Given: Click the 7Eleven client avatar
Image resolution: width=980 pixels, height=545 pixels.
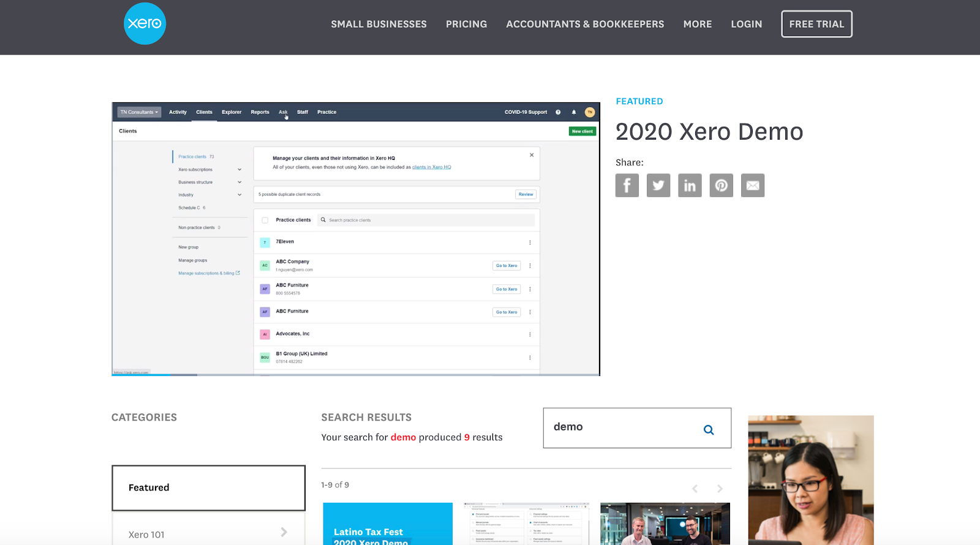Looking at the screenshot, I should tap(265, 242).
